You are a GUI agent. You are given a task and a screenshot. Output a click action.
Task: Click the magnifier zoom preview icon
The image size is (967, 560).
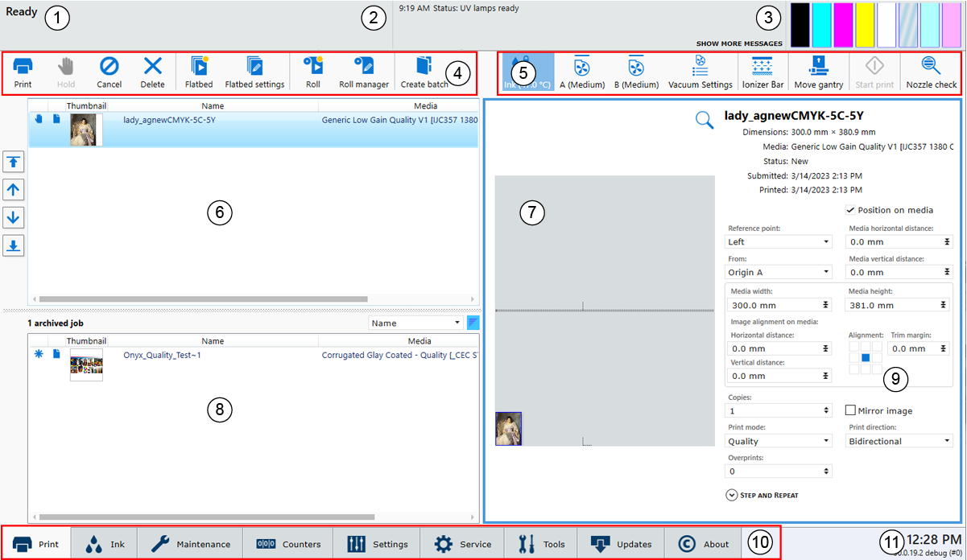point(705,120)
